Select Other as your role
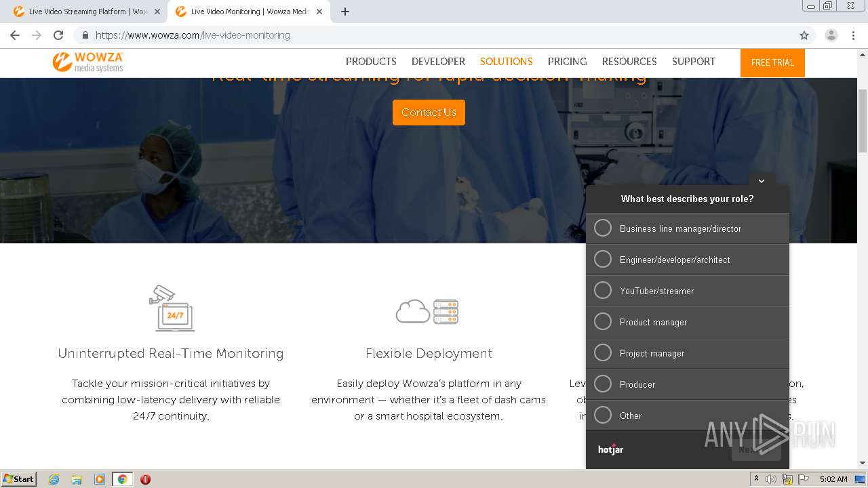868x488 pixels. coord(688,415)
